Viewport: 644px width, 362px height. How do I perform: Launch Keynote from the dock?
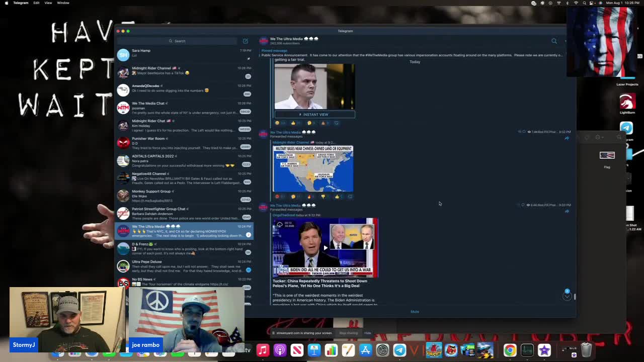(314, 350)
